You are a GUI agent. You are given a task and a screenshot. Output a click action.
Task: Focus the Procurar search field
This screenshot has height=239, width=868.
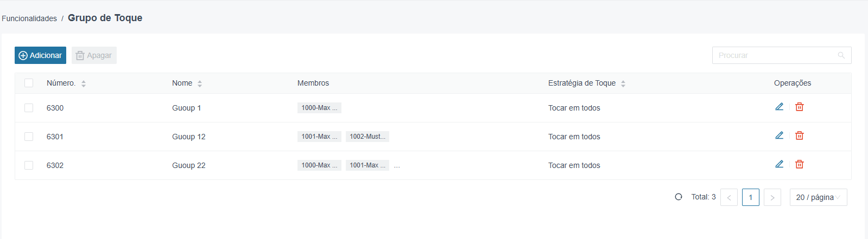(776, 55)
